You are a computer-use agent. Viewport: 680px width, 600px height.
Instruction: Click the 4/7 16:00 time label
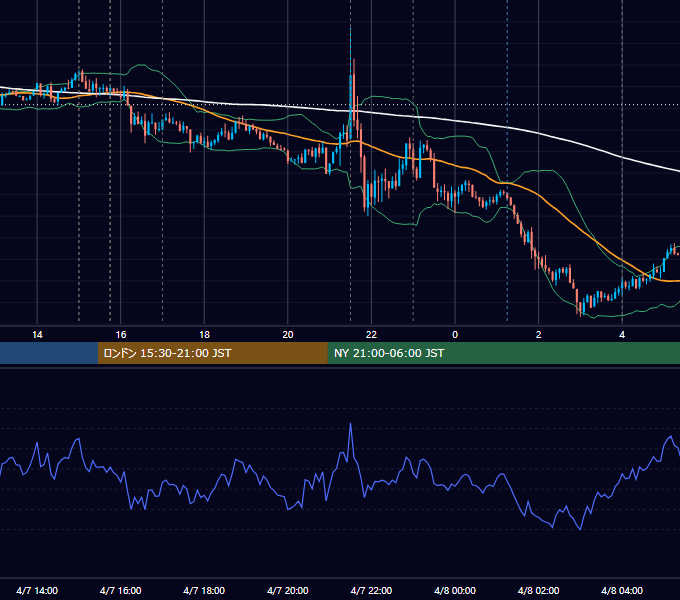pos(121,590)
